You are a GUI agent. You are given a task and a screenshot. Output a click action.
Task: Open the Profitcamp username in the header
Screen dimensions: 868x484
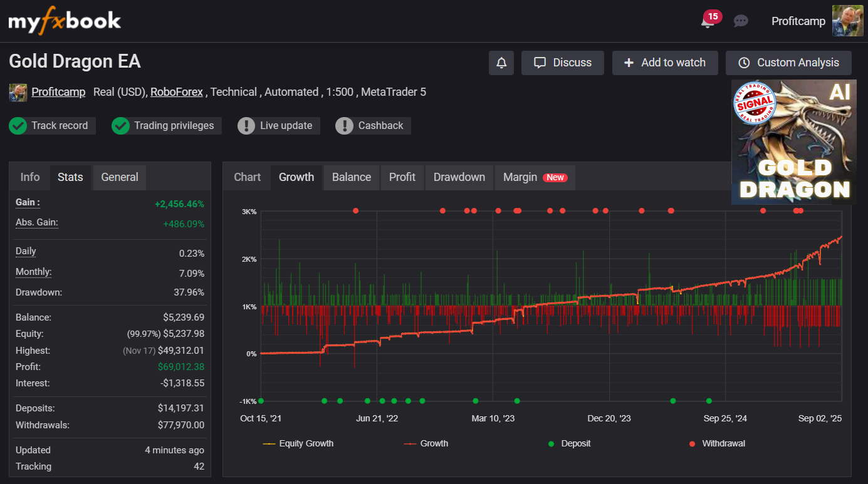(x=798, y=21)
